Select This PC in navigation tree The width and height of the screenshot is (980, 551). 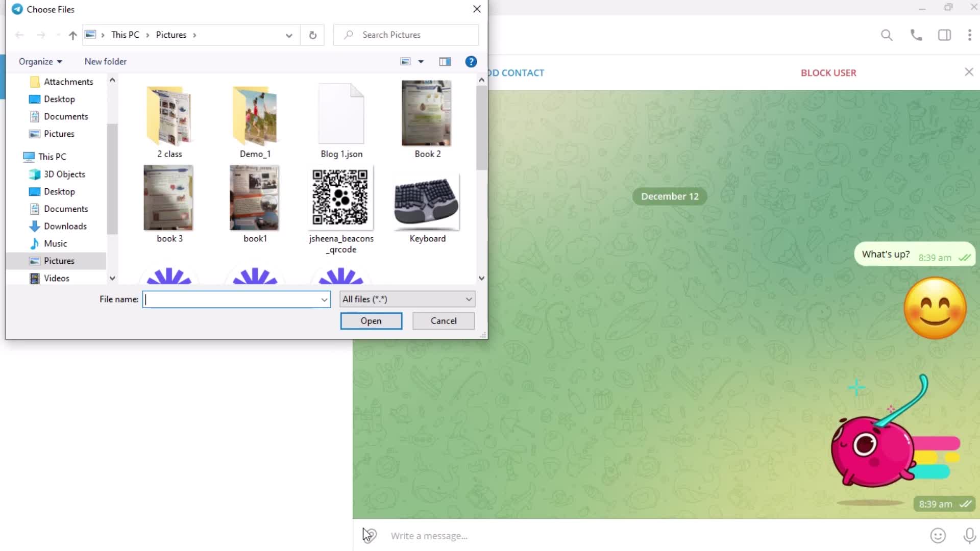point(45,157)
